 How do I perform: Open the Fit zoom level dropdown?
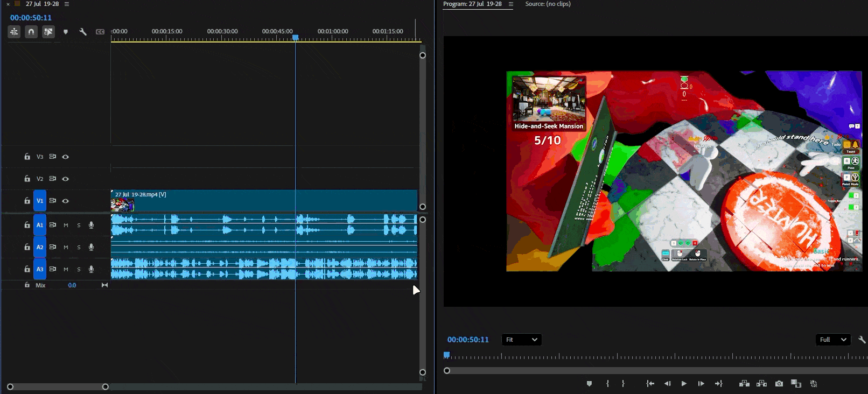click(x=521, y=340)
